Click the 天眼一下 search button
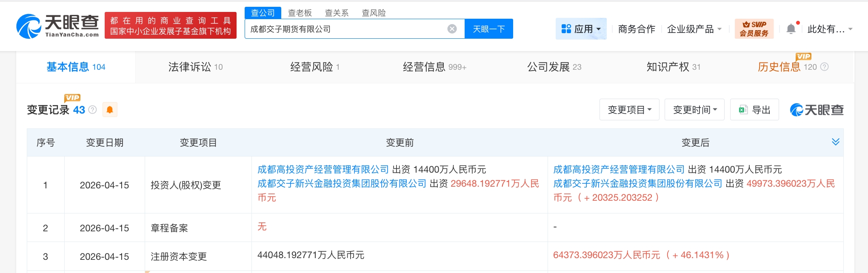Viewport: 868px width, 273px height. pyautogui.click(x=489, y=29)
